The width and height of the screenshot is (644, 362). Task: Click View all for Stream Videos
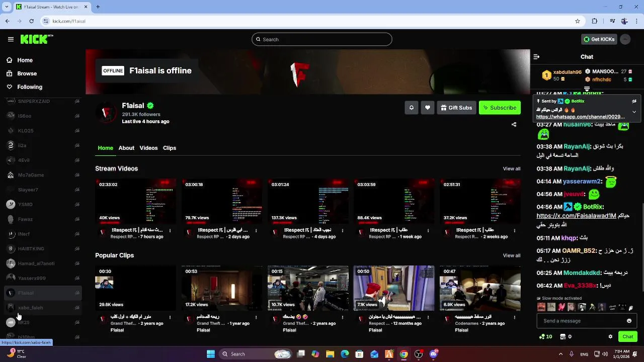512,169
